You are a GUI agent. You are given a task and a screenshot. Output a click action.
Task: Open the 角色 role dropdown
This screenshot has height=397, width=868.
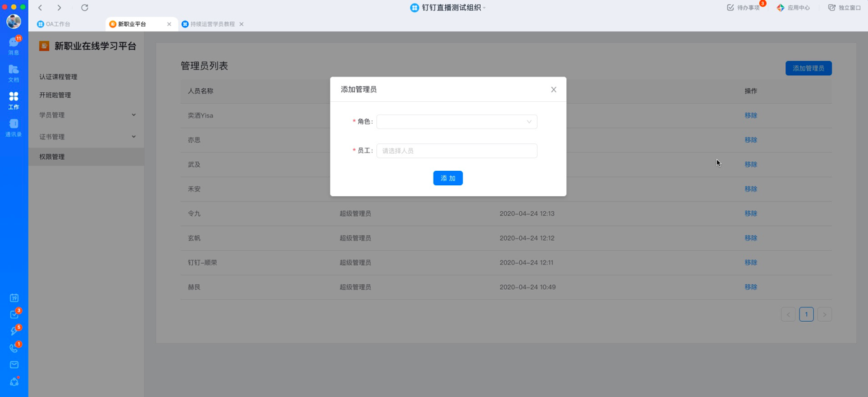point(456,122)
